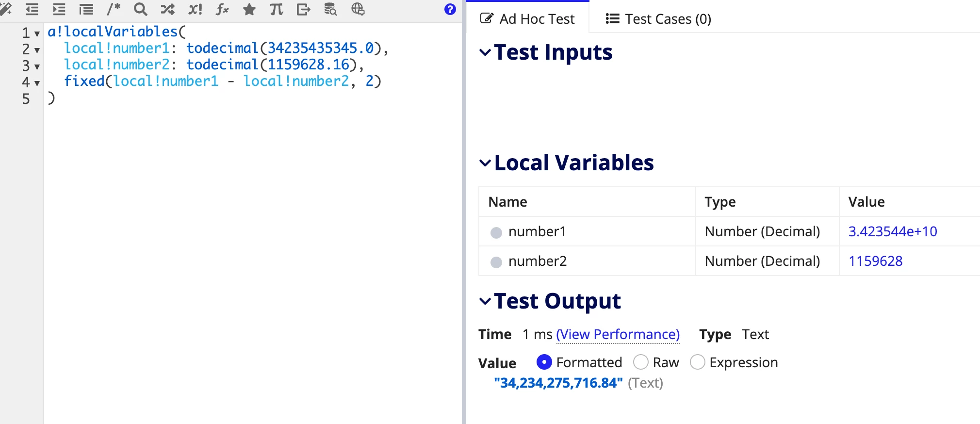This screenshot has width=980, height=424.
Task: Click line number 5 in the gutter
Action: (26, 99)
